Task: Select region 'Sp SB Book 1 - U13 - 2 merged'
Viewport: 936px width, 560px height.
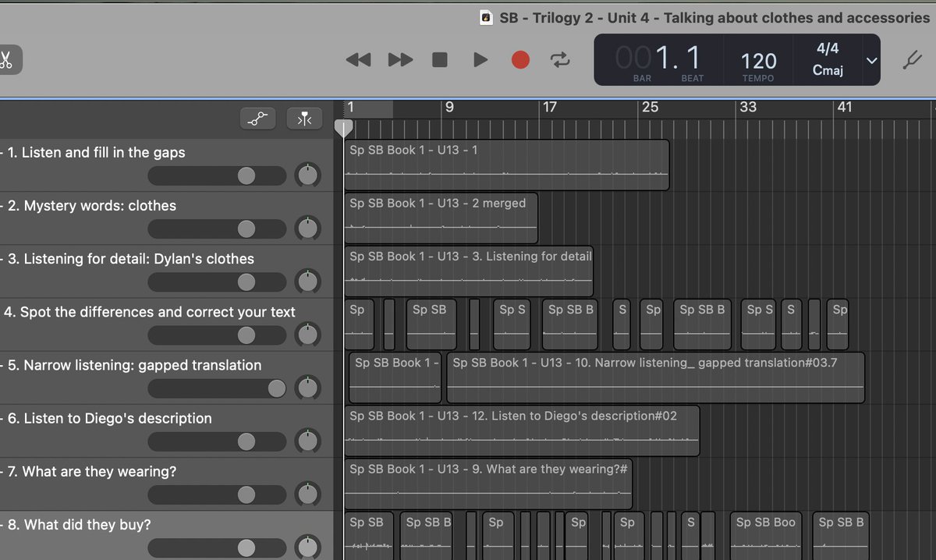Action: (x=441, y=218)
